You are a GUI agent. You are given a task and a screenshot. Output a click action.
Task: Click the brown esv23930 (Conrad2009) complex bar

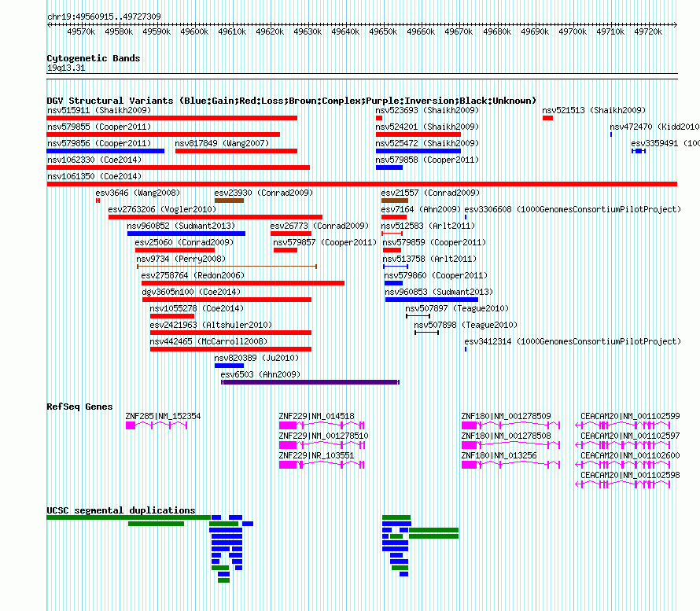click(x=229, y=201)
